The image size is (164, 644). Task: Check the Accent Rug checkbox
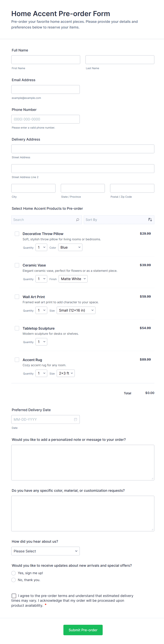tap(17, 360)
